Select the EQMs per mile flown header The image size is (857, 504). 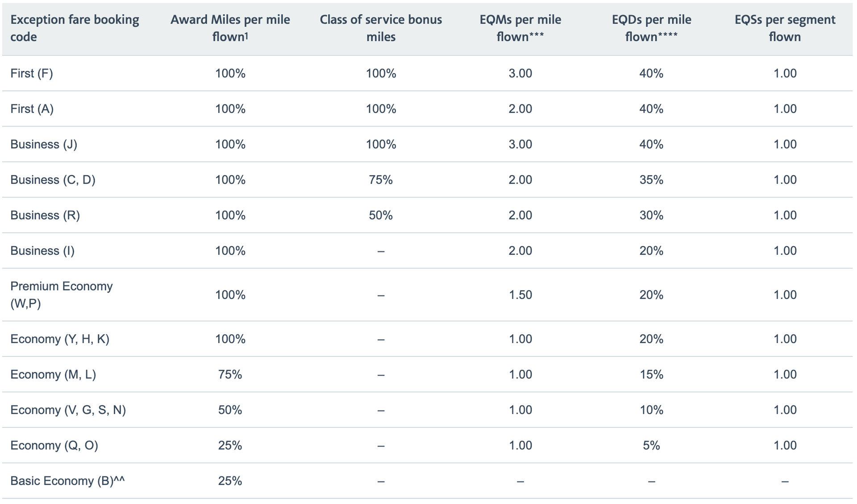coord(520,28)
